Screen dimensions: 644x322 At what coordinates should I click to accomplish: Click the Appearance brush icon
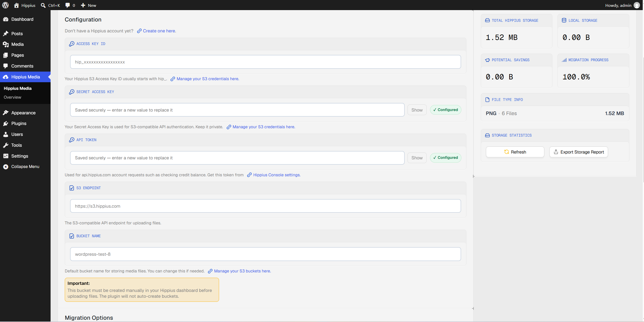tap(6, 113)
